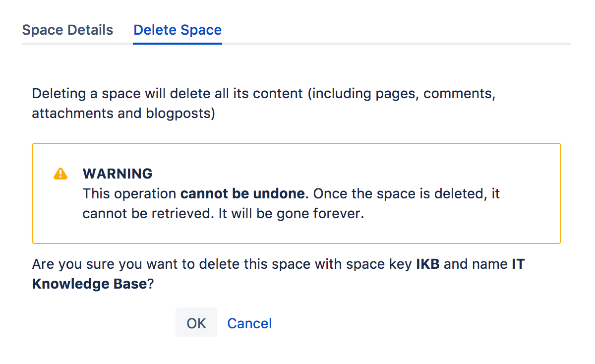Click the bold "Knowledge Base" space name
This screenshot has width=595, height=364.
tap(89, 284)
